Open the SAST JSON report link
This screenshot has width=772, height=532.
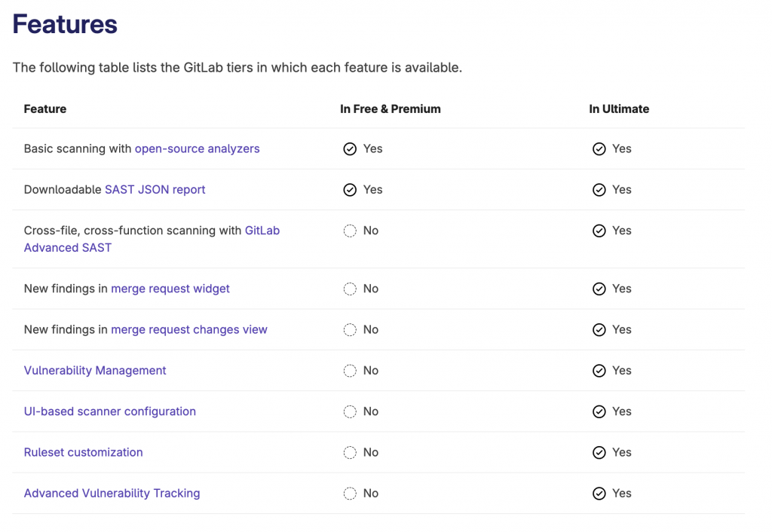point(155,189)
